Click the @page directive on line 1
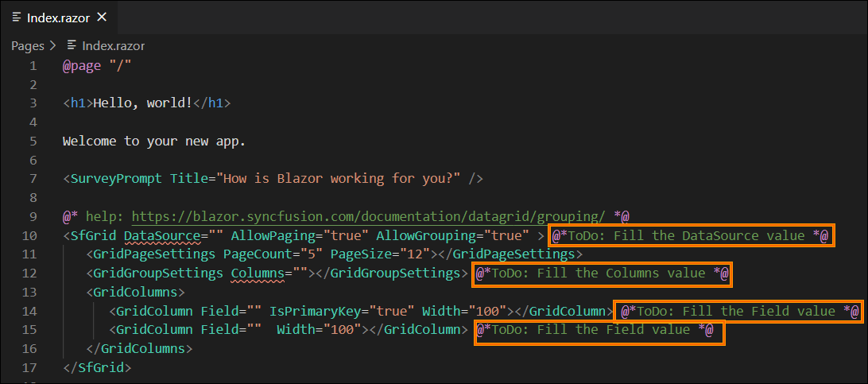 [x=82, y=66]
